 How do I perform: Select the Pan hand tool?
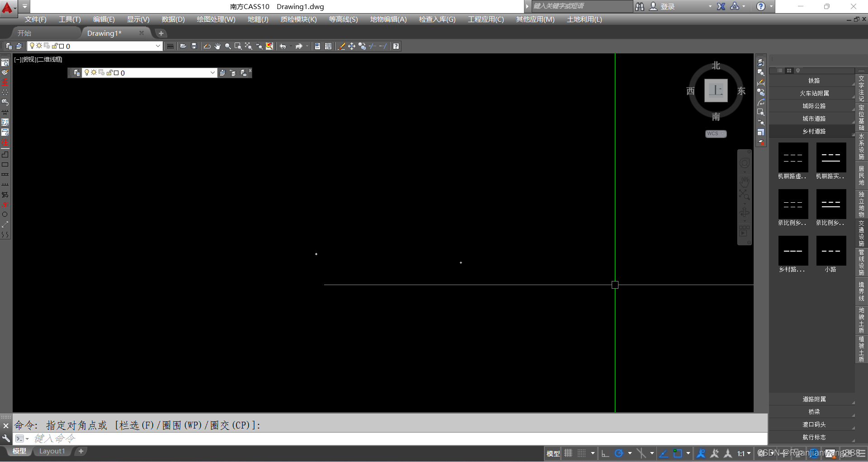(217, 46)
